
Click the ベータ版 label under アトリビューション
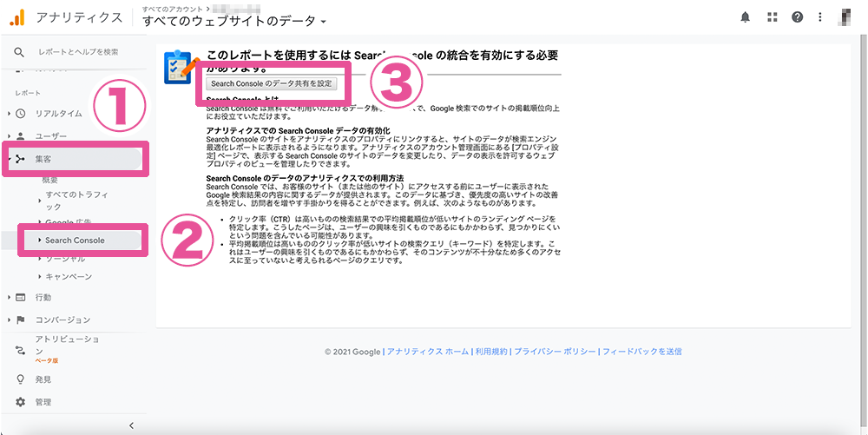(47, 360)
